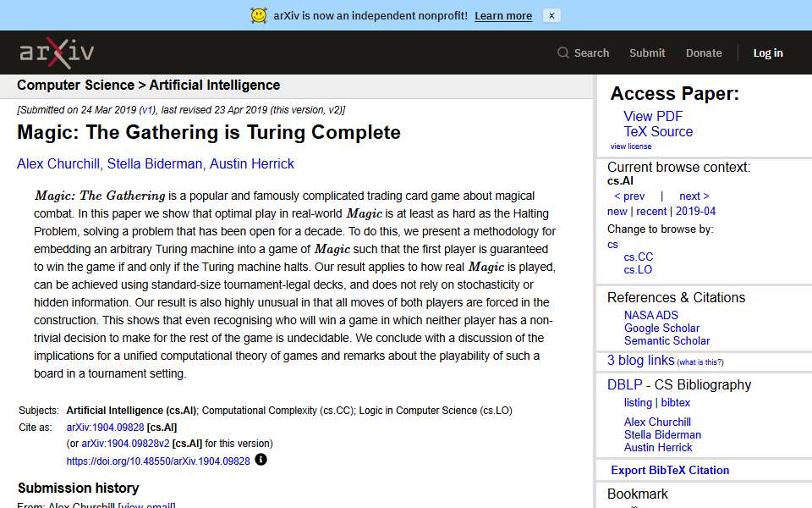
Task: Open DBLP listing
Action: click(x=638, y=403)
